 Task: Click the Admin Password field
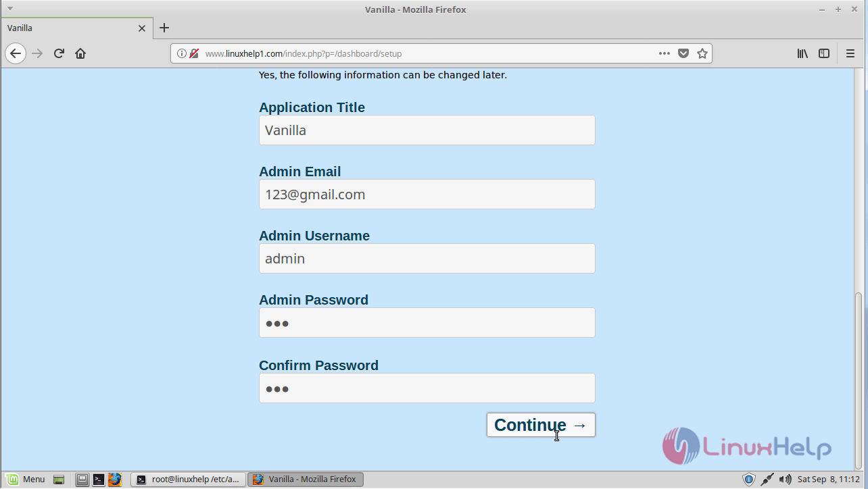(427, 323)
